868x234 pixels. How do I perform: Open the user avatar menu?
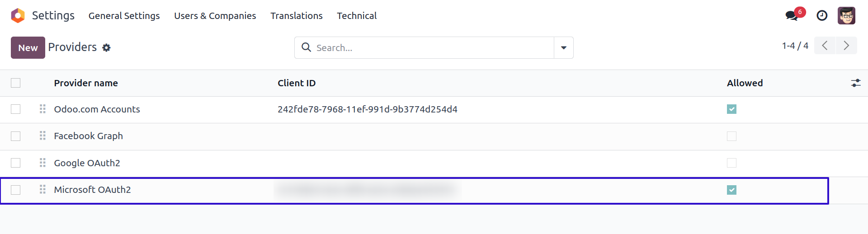point(846,16)
